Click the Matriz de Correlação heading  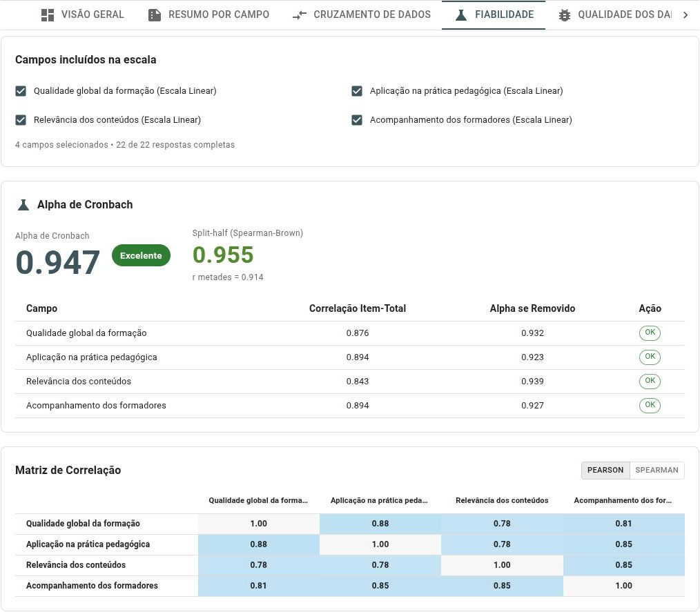click(x=68, y=470)
